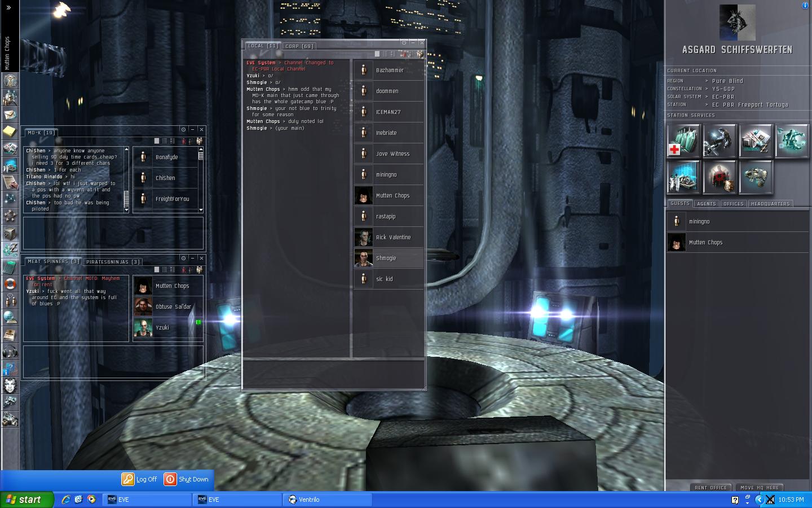
Task: Select Obtuse Sai'dar in Meat Spinners members
Action: (x=167, y=307)
